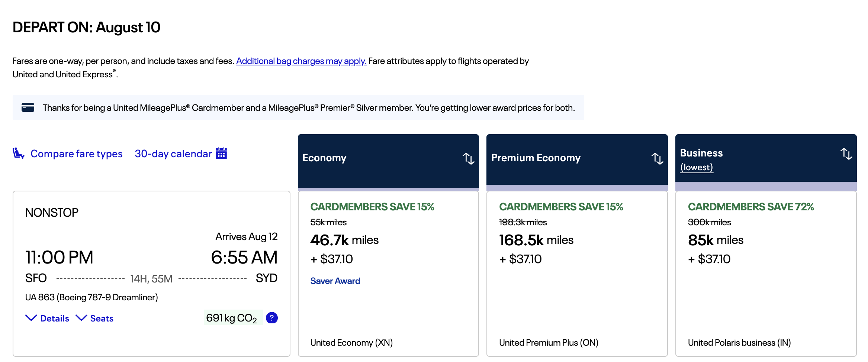Open the Compare fare types link
Screen dimensions: 868x362
76,153
